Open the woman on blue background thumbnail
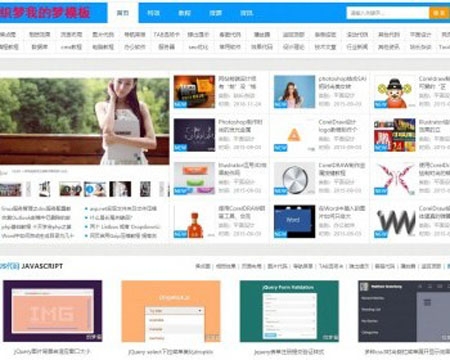The image size is (450, 360). [294, 91]
